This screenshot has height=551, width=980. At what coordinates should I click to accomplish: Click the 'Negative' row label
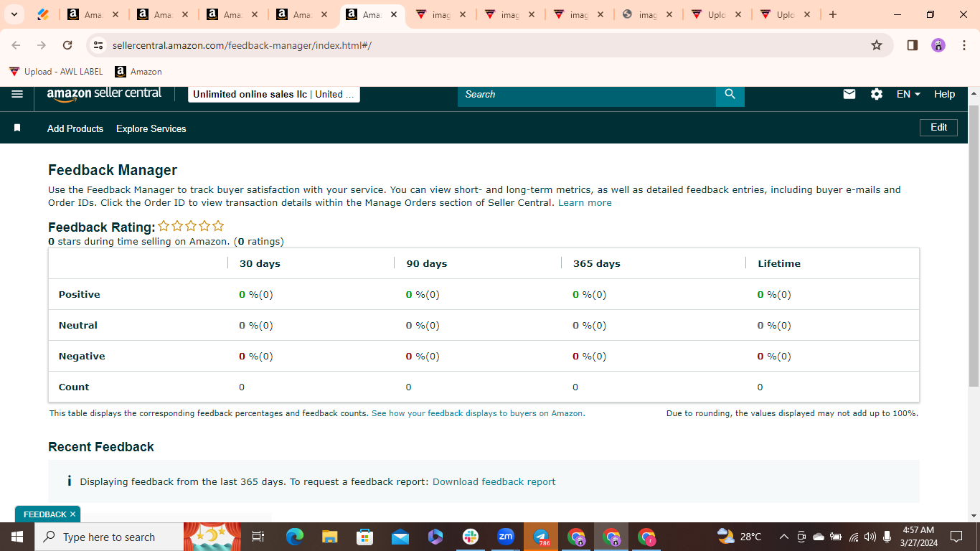[82, 356]
